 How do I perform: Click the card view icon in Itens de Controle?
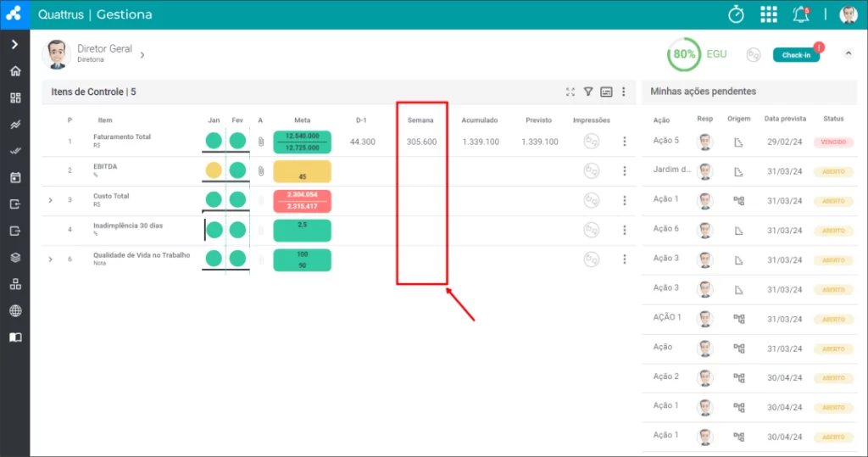click(606, 92)
